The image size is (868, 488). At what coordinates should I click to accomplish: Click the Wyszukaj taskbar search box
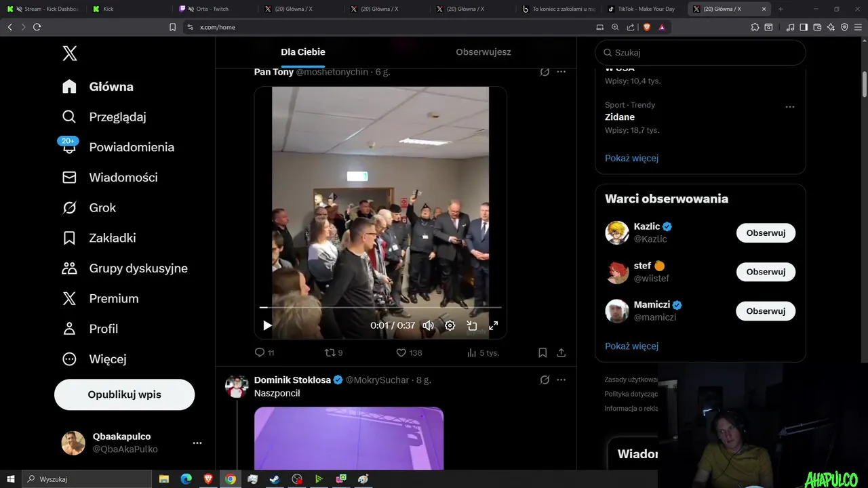(x=86, y=479)
